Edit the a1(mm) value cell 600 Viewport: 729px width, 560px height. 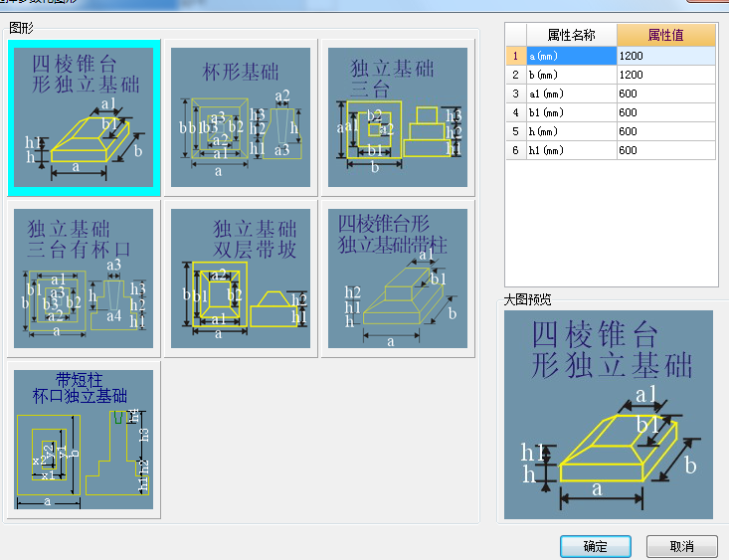[665, 93]
